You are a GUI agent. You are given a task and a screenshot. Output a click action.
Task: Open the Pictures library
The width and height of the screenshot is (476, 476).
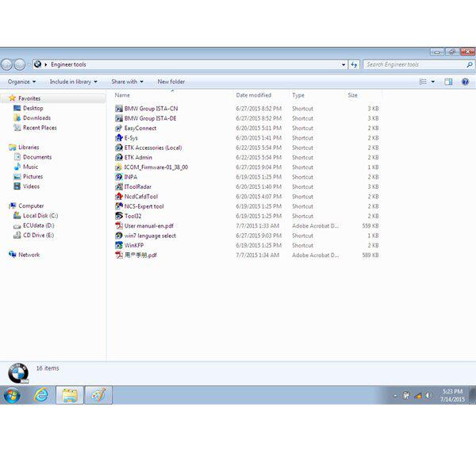tap(33, 176)
